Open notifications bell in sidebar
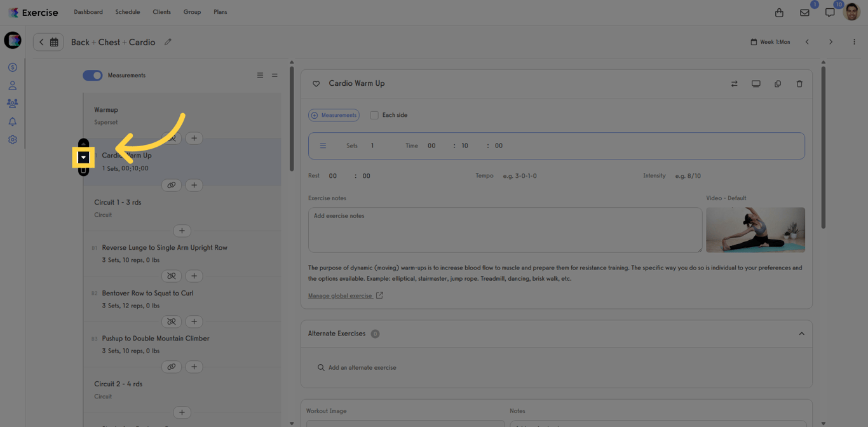Image resolution: width=868 pixels, height=427 pixels. (12, 121)
